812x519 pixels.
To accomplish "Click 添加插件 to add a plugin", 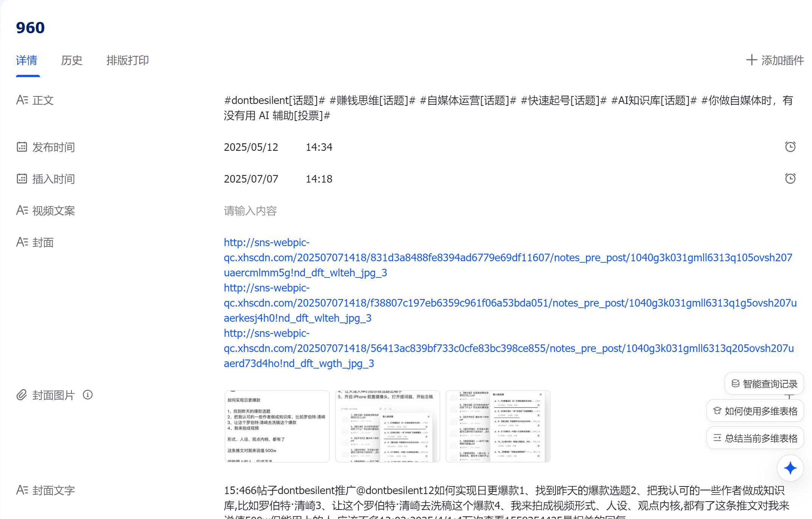I will pyautogui.click(x=775, y=60).
